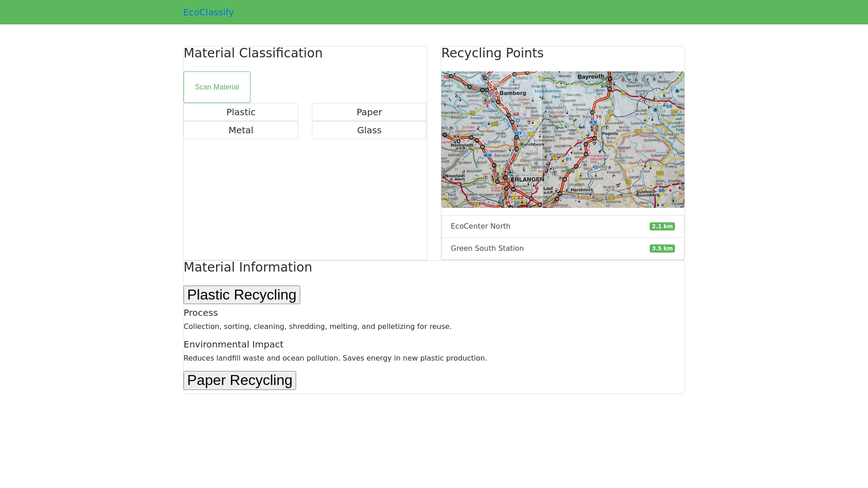
Task: Select the Plastic material option
Action: click(241, 112)
